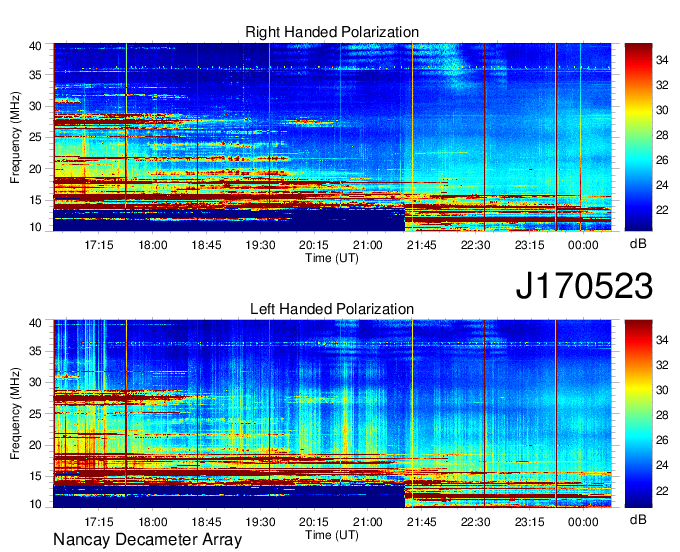Click the 18:00 time tick under Right Handed plot
Viewport: 680px width, 552px height.
point(153,245)
